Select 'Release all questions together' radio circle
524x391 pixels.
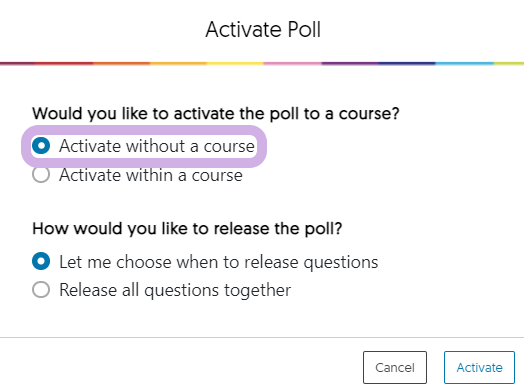click(41, 289)
